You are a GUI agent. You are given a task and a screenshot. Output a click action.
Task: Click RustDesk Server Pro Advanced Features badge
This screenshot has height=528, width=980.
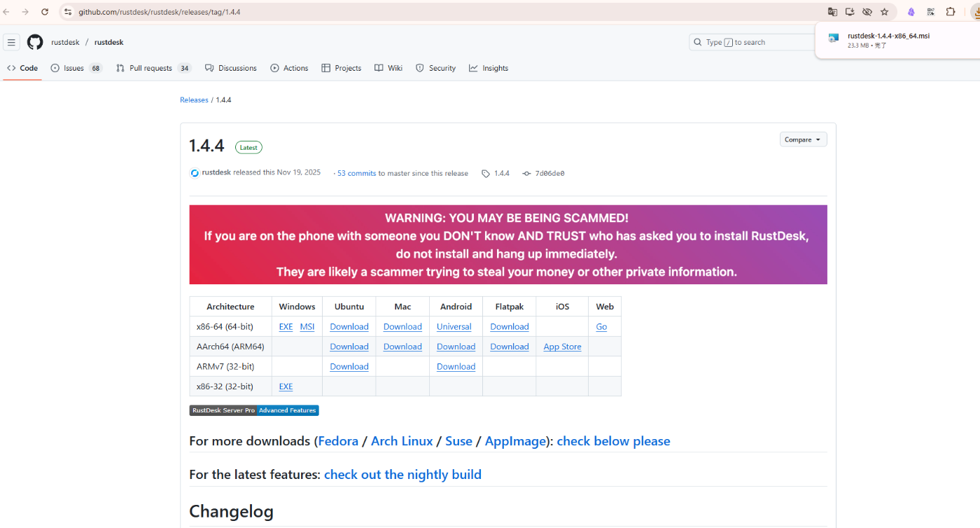coord(254,410)
